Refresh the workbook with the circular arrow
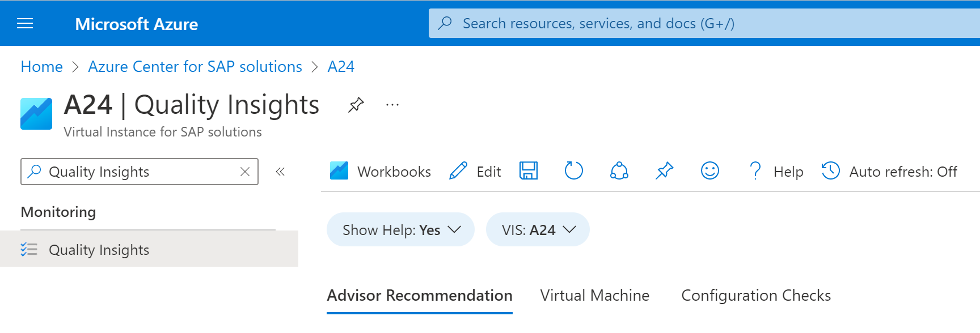980x333 pixels. click(x=573, y=171)
